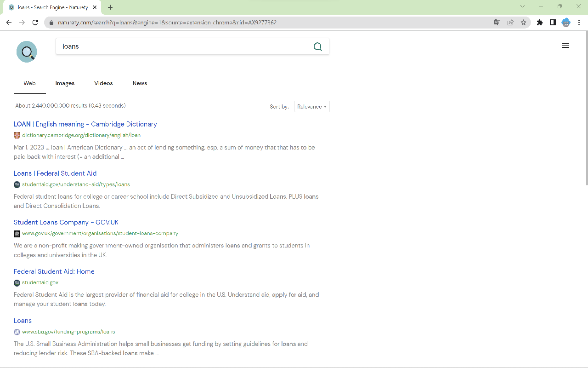The width and height of the screenshot is (588, 368).
Task: Open the Loans SBA result title
Action: (23, 321)
